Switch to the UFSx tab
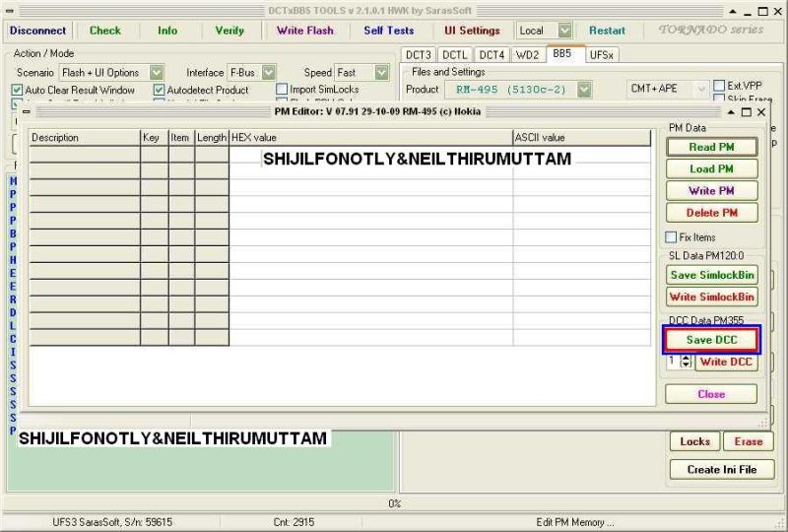Image resolution: width=788 pixels, height=532 pixels. tap(602, 55)
